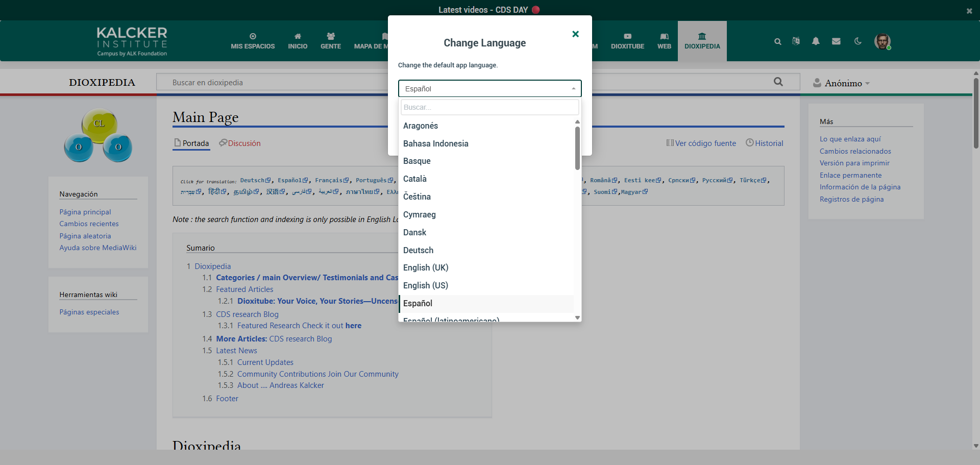
Task: Click the search magnifier icon in header
Action: tap(777, 41)
